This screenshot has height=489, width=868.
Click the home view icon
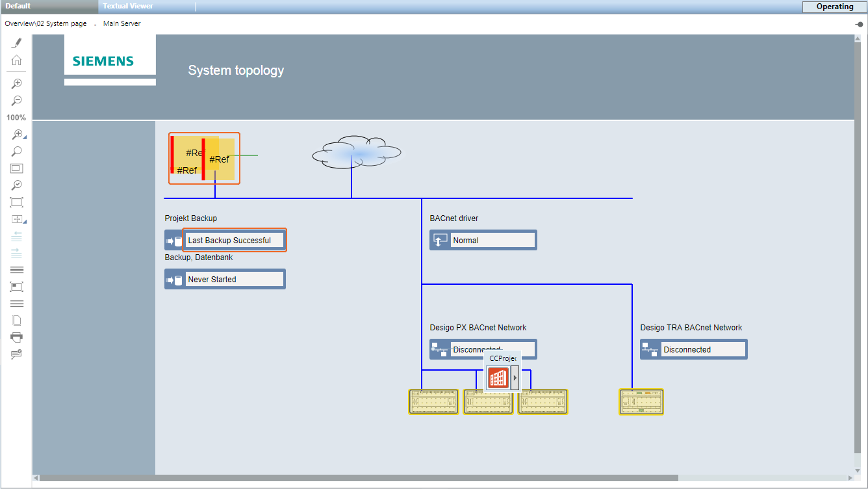coord(16,60)
